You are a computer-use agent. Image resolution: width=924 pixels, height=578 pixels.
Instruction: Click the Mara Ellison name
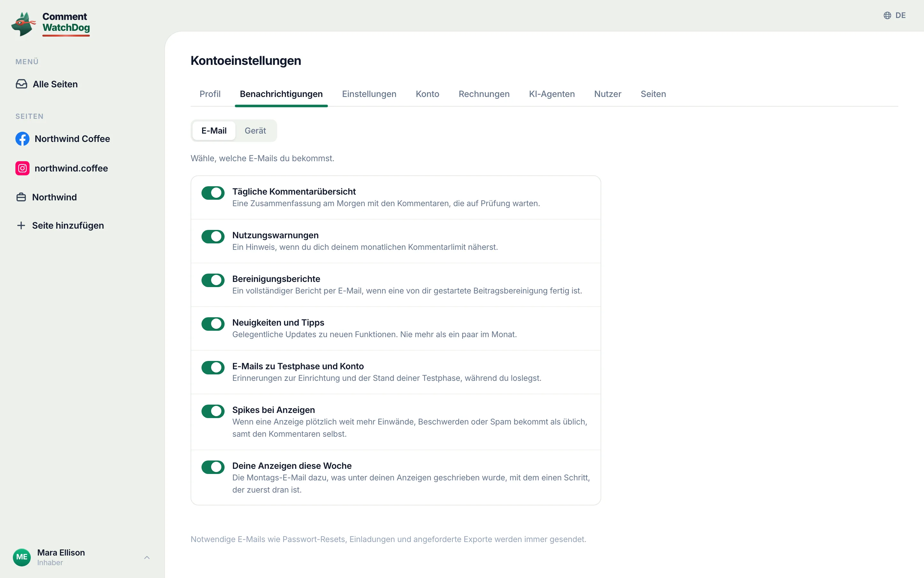(61, 552)
